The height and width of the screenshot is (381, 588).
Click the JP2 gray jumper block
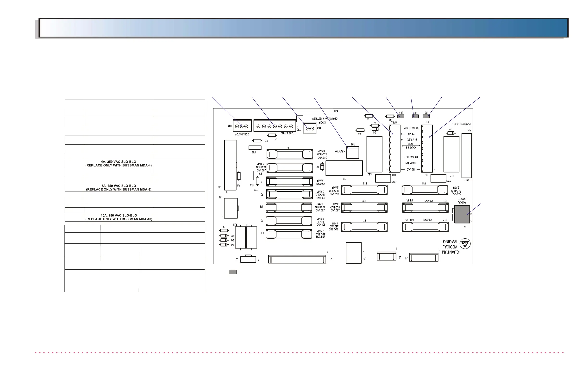click(426, 116)
